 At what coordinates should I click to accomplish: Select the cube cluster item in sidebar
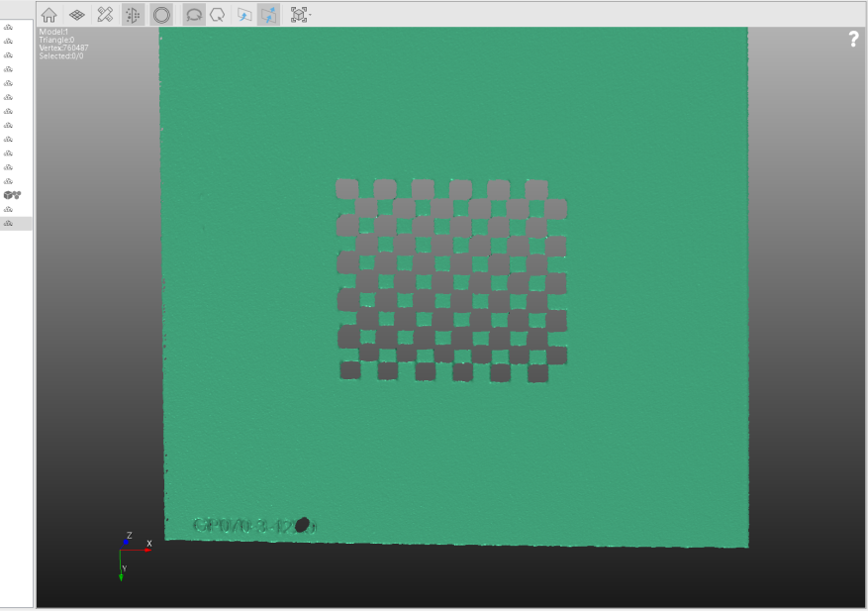[12, 195]
